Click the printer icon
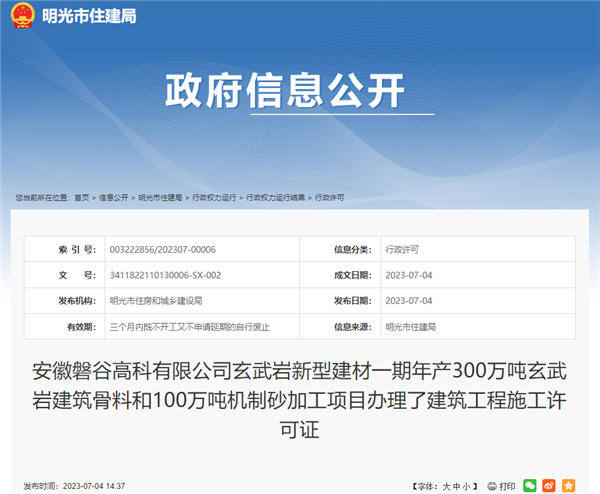 click(491, 485)
